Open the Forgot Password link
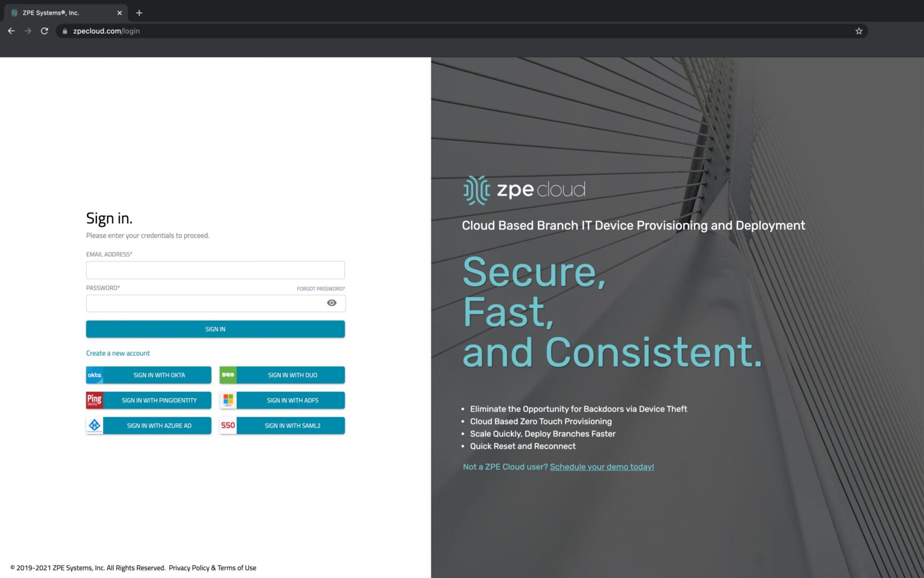 point(320,289)
